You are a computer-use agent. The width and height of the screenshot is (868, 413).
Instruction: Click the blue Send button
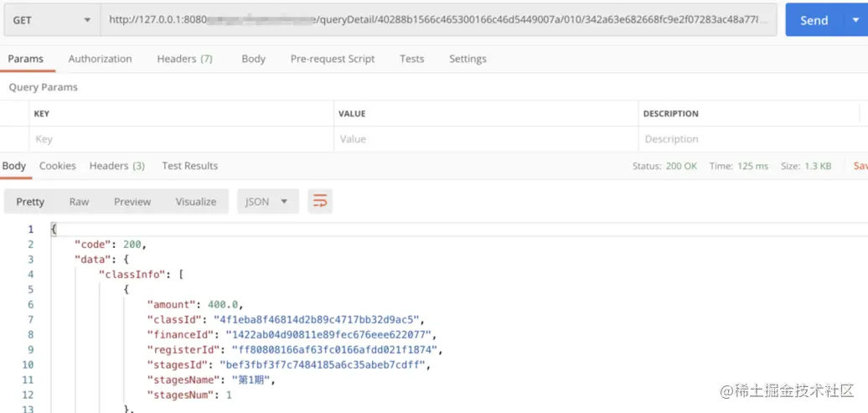pyautogui.click(x=814, y=20)
